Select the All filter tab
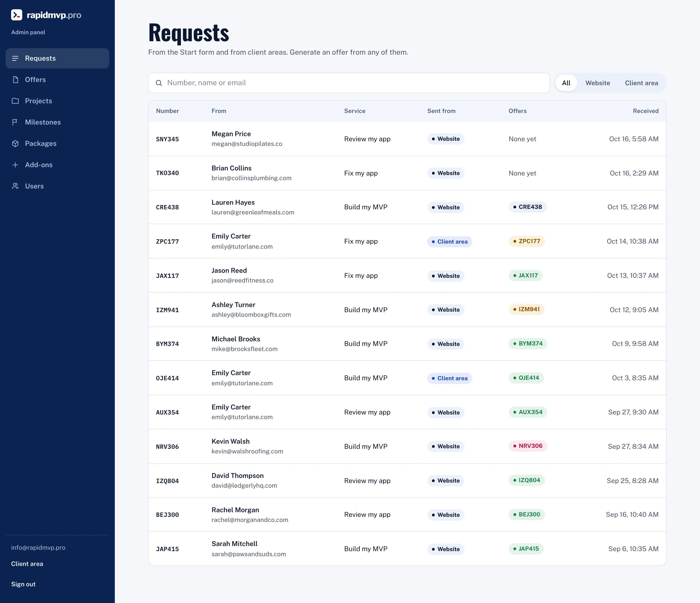 tap(566, 83)
